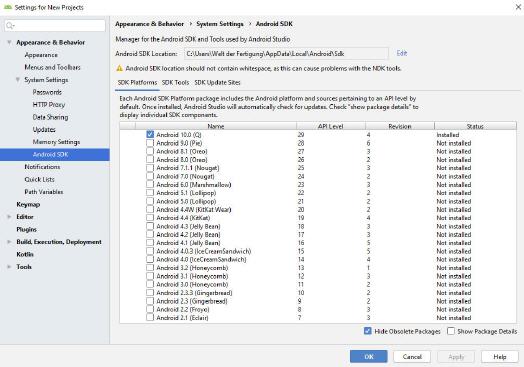Check Android 6.0 (Marshmallow) platform
The width and height of the screenshot is (524, 367).
150,185
